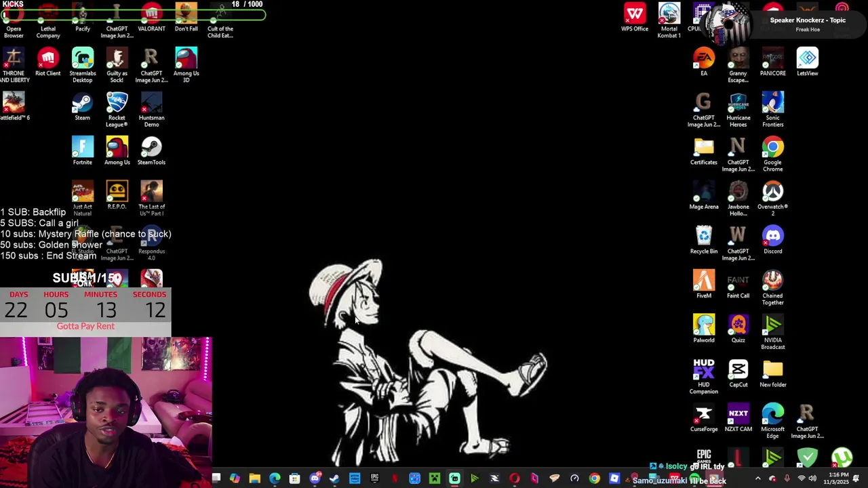The width and height of the screenshot is (868, 488).
Task: Select the Microsoft Edge desktop shortcut
Action: coord(772,421)
